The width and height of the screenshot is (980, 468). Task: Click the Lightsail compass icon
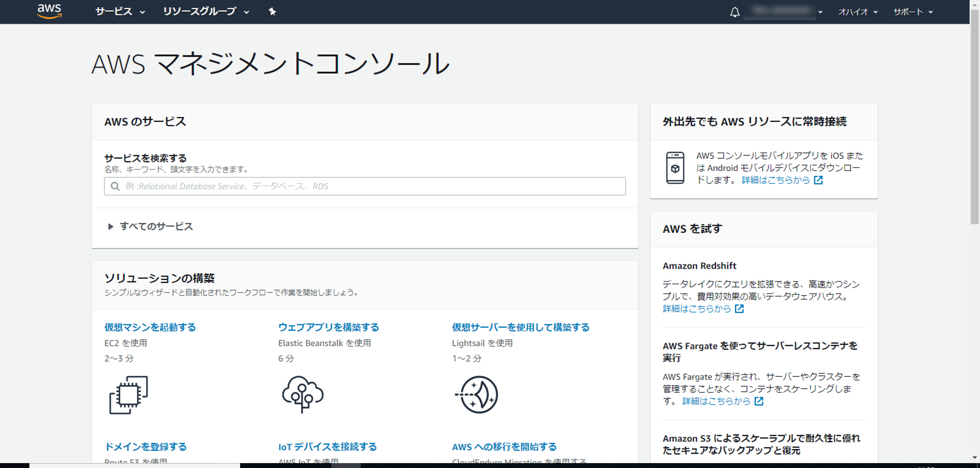coord(476,394)
